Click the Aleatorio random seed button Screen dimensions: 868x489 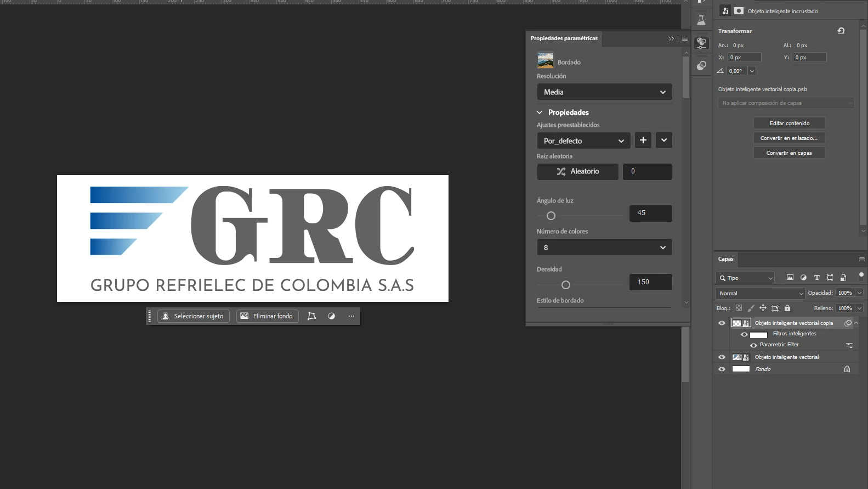click(x=578, y=172)
